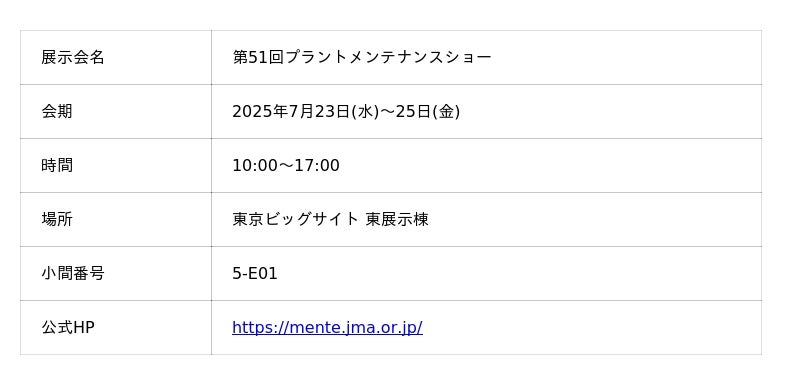This screenshot has height=385, width=800.
Task: Click the 会期 label cell
Action: (x=116, y=111)
